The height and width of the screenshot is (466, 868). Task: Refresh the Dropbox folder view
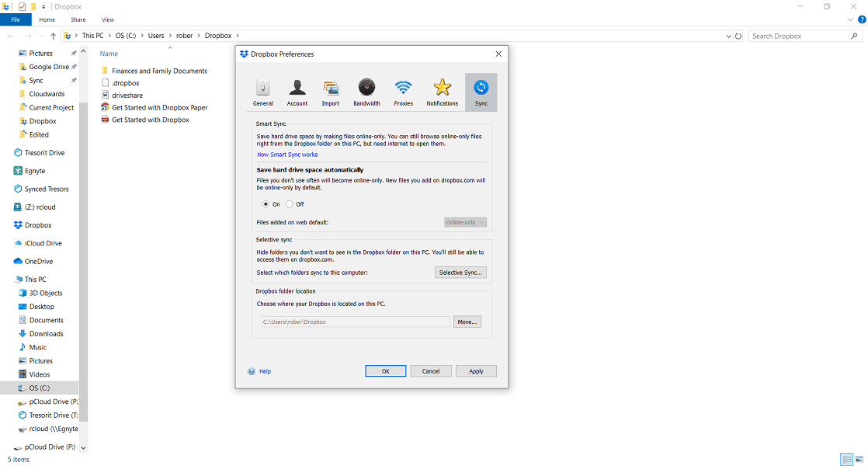738,36
